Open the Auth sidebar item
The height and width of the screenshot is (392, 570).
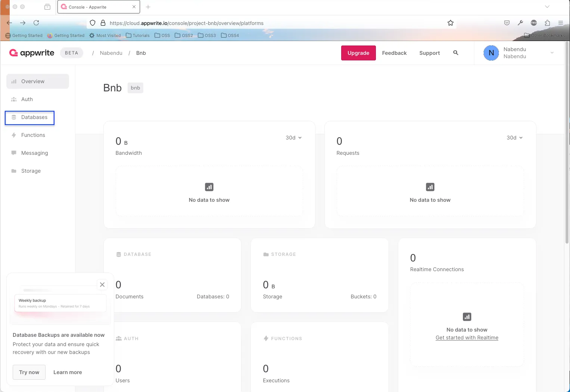click(x=38, y=99)
